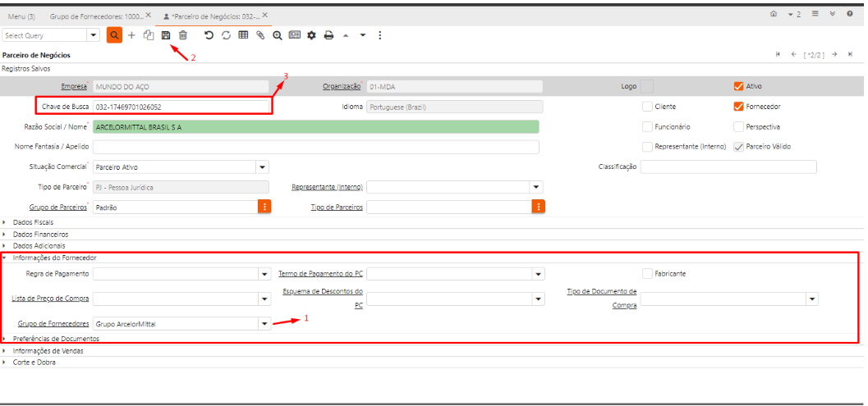The height and width of the screenshot is (406, 868).
Task: Delete the record with trash icon
Action: [x=183, y=35]
